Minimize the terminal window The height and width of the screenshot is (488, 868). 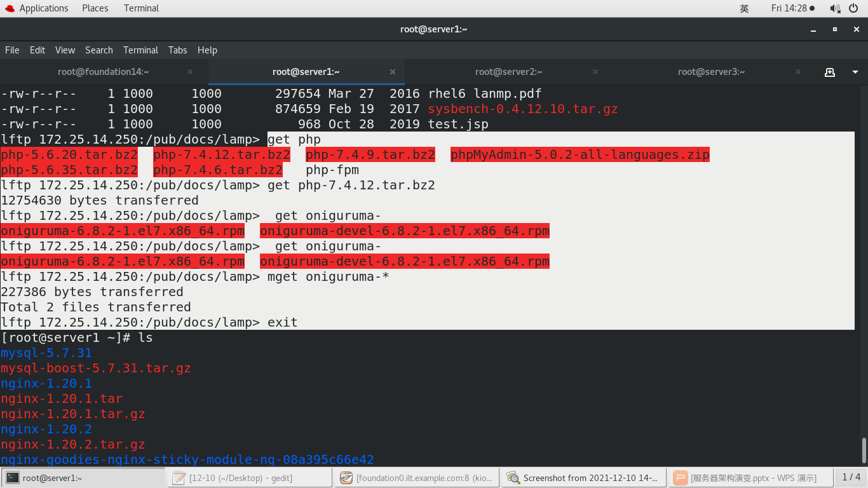[x=813, y=29]
